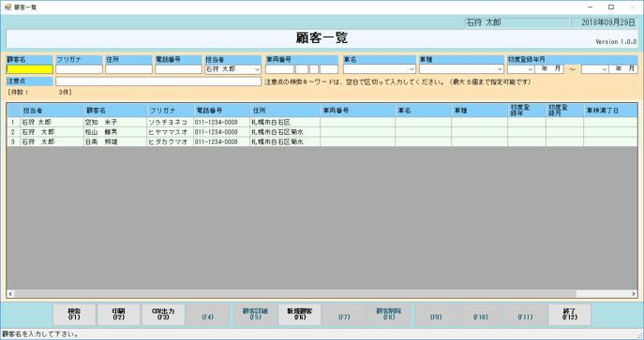The image size is (644, 340).
Task: Click the address cell in the ヒダカクマオ row
Action: pos(285,142)
